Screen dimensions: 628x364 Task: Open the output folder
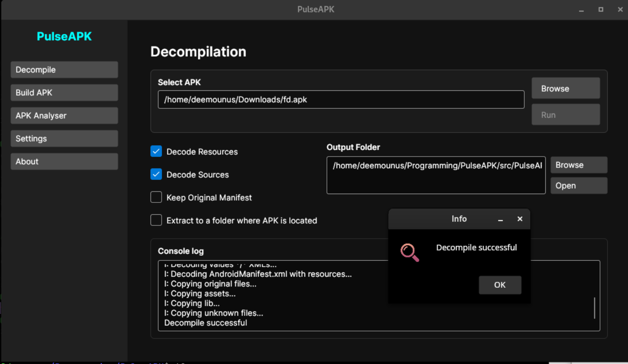tap(579, 186)
